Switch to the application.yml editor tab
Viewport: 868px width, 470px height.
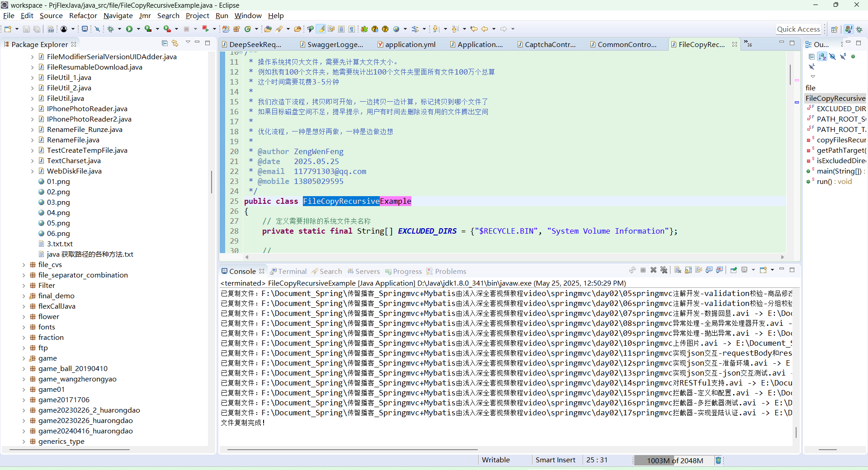(x=407, y=44)
